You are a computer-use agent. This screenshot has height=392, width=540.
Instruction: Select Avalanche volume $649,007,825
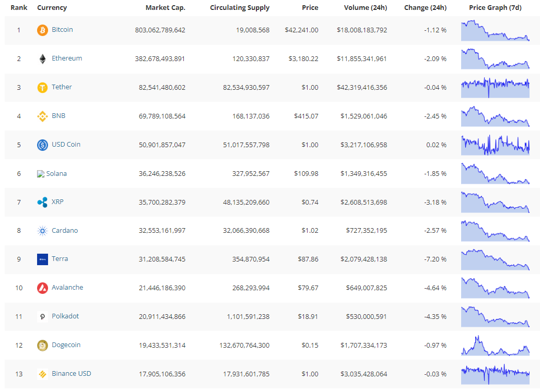point(367,288)
